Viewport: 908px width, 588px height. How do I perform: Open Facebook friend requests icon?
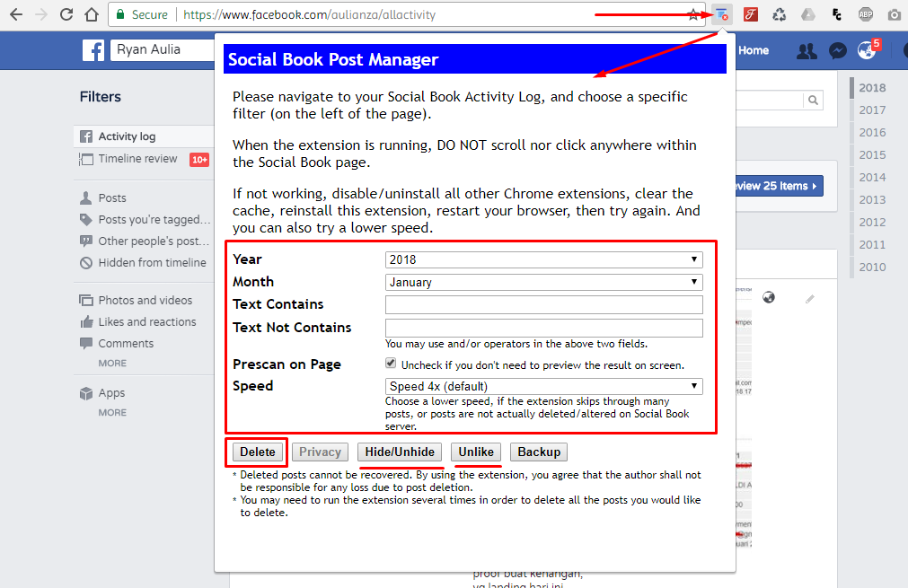click(x=807, y=51)
